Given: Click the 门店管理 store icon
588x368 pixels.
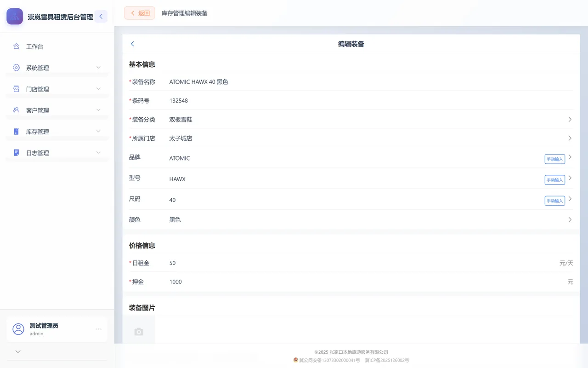Looking at the screenshot, I should [x=16, y=89].
